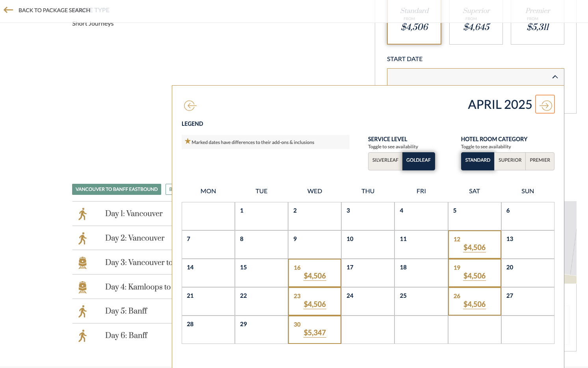Click the back arrow beside Back to Package Search

(8, 10)
